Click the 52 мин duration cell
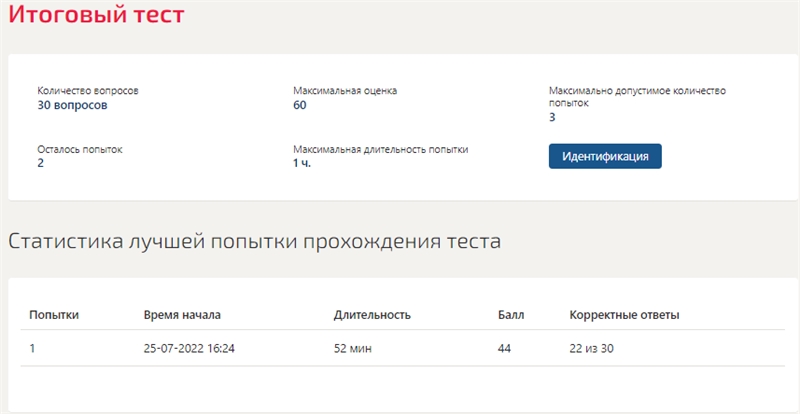 [353, 349]
